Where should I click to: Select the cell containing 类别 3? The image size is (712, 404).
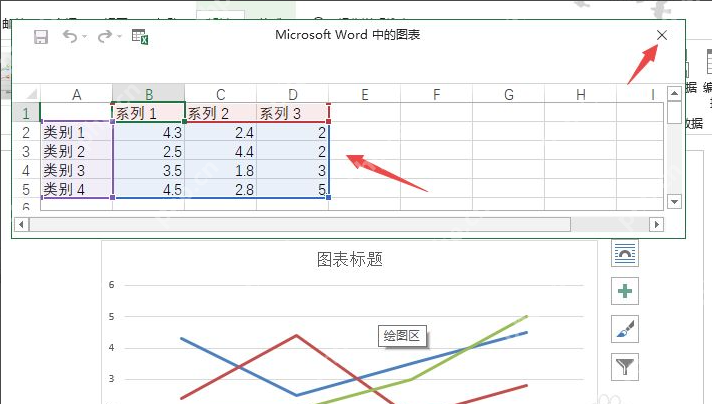[76, 170]
